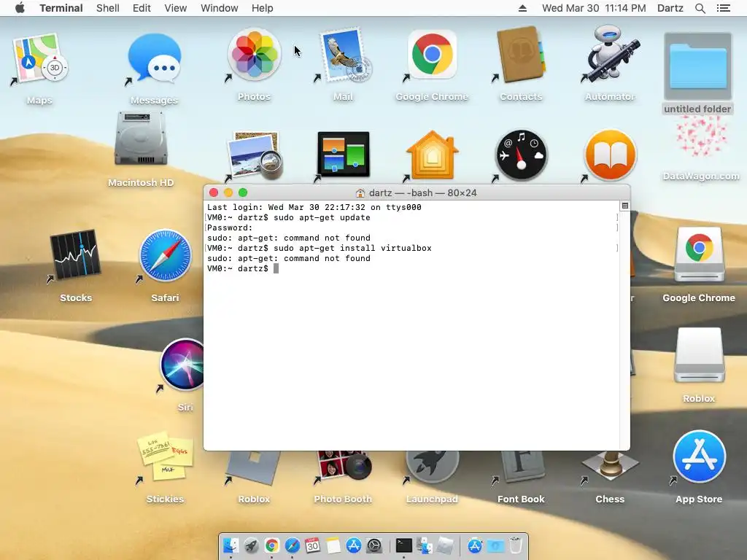
Task: Select the Macintosh HD drive icon
Action: 141,139
